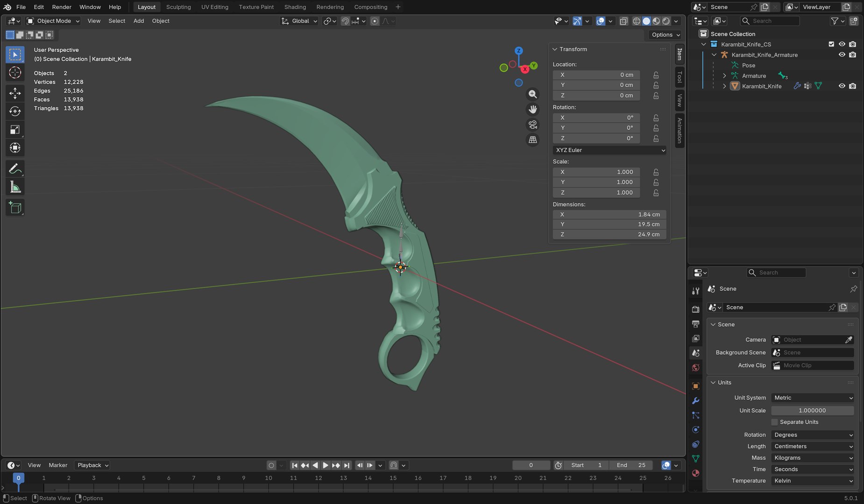Screen dimensions: 864x504
Task: Click the Scale X value field
Action: pyautogui.click(x=596, y=172)
